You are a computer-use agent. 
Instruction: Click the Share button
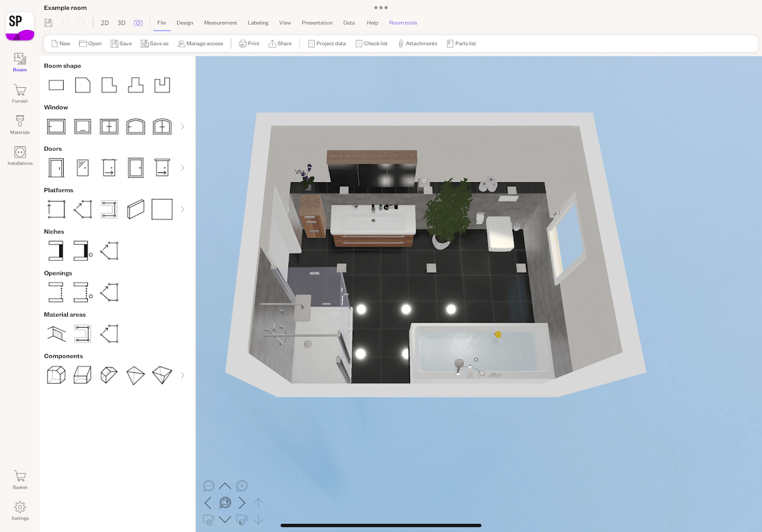280,44
